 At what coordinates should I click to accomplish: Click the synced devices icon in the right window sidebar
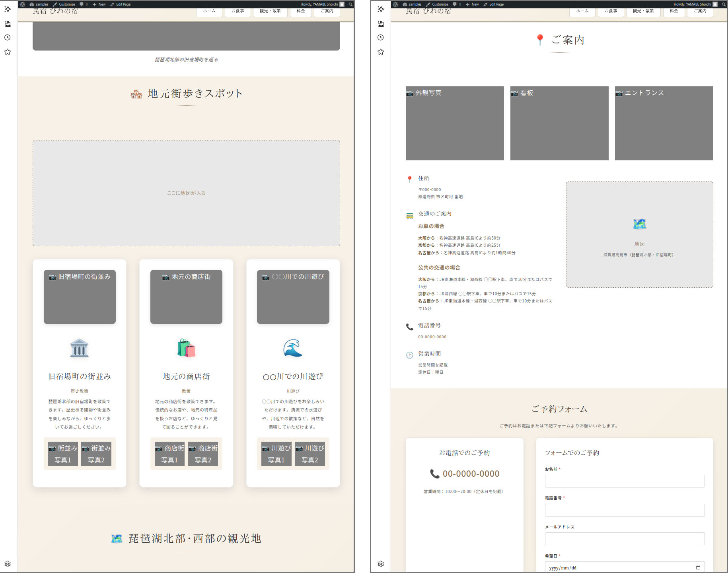(381, 23)
